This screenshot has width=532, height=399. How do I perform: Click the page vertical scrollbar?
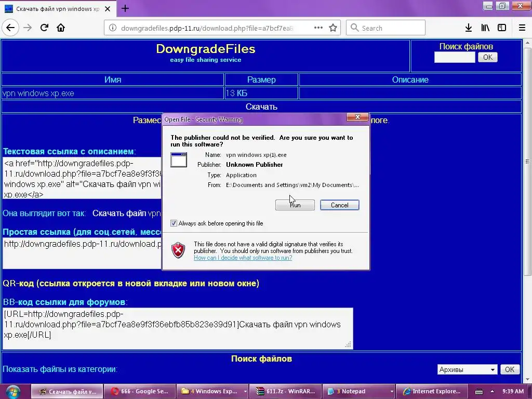[x=527, y=161]
